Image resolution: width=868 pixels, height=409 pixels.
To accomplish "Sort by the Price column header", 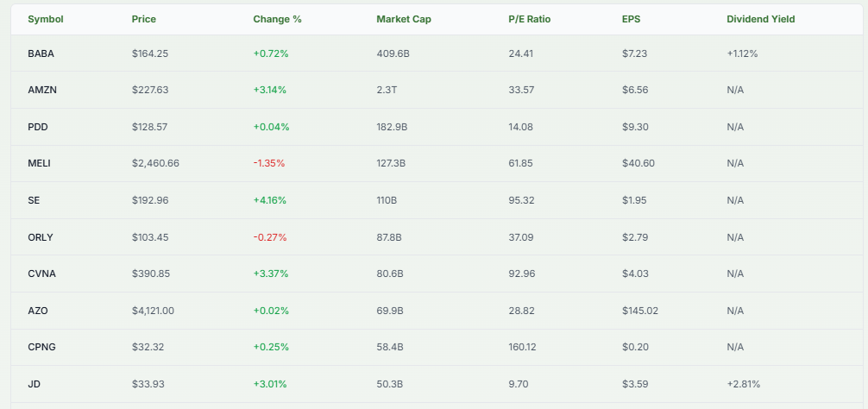I will [x=144, y=19].
